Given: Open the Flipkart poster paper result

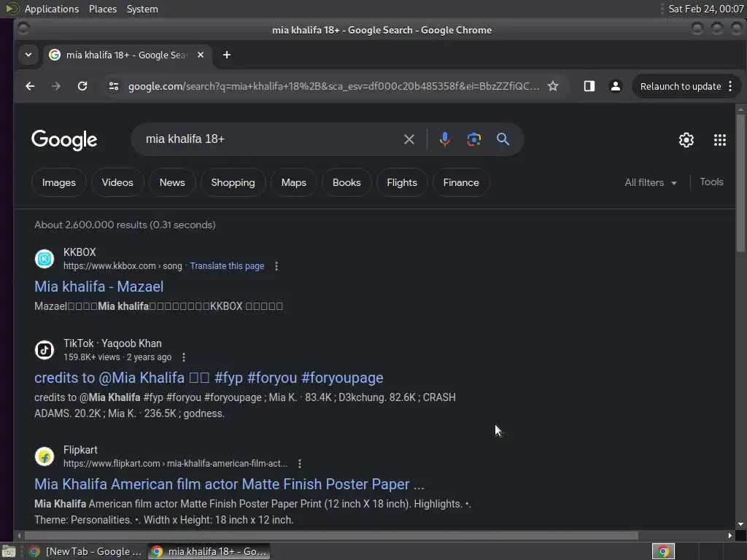Looking at the screenshot, I should point(229,484).
